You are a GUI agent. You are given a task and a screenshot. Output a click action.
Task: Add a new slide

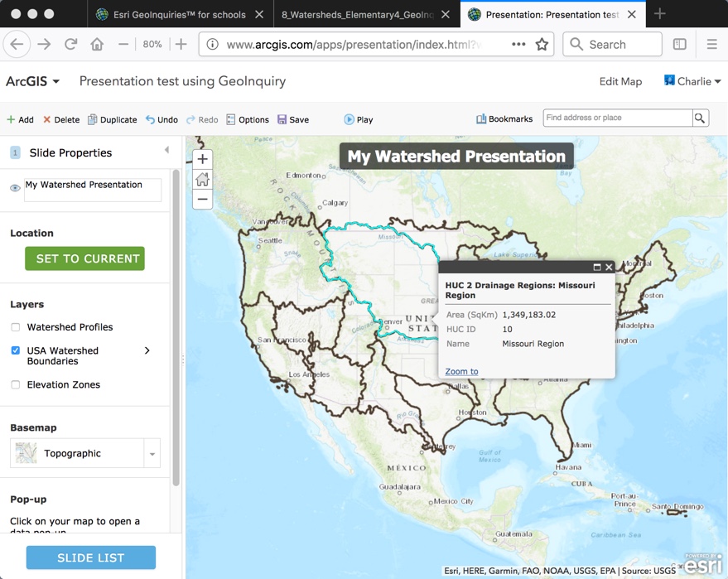tap(20, 120)
